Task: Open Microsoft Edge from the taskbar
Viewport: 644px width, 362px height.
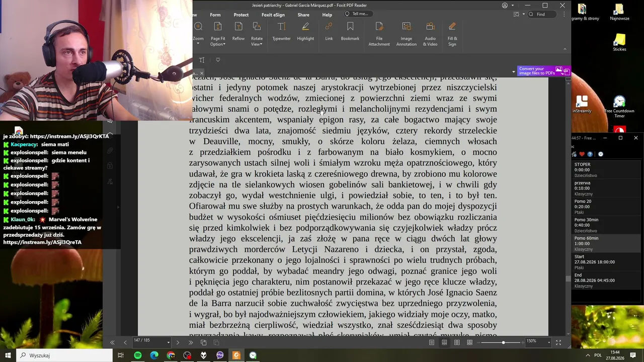Action: pos(154,355)
